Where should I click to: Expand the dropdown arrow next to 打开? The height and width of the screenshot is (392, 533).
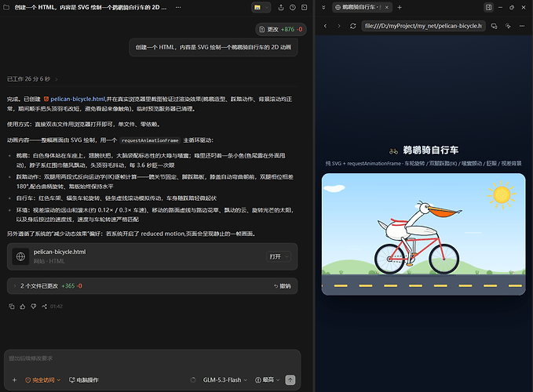287,256
